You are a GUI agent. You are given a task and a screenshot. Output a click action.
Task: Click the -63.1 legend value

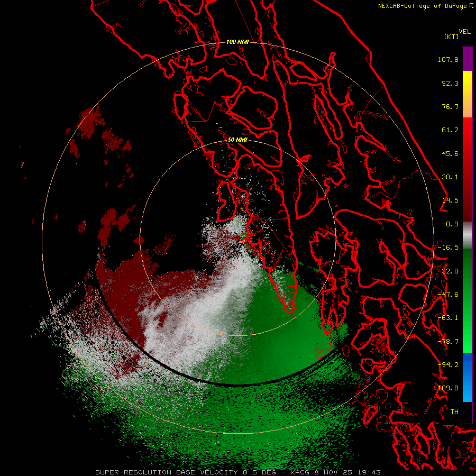coord(448,318)
